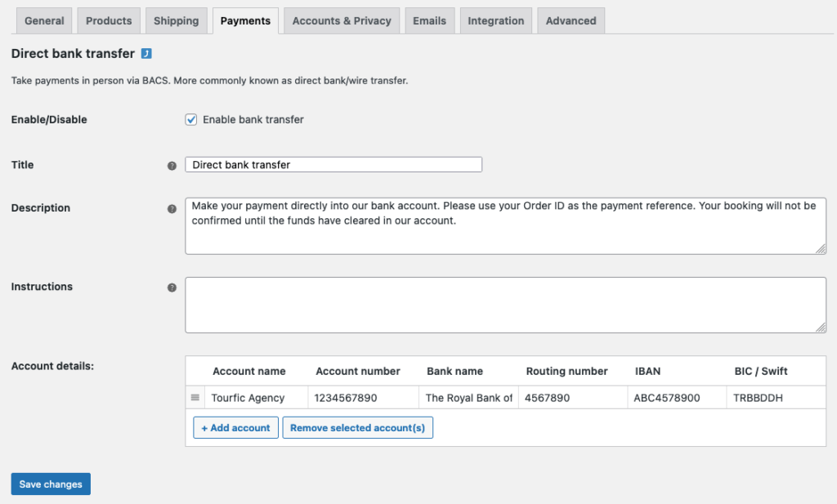Viewport: 837px width, 504px height.
Task: Open the Advanced tab
Action: click(570, 20)
